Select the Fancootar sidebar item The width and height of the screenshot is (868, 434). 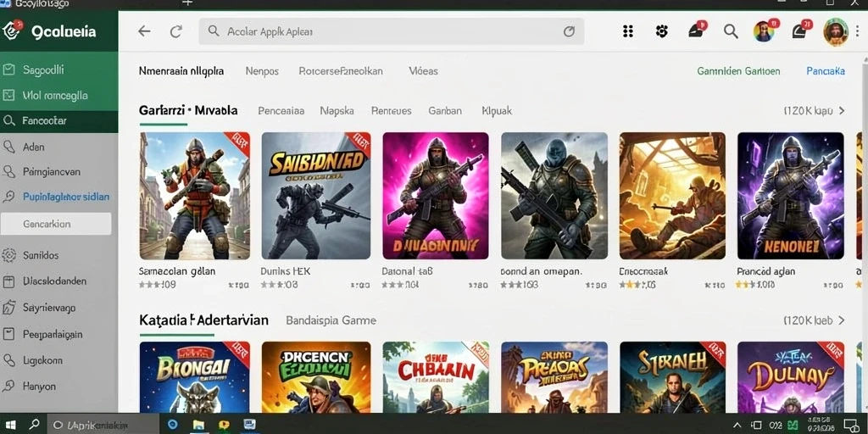pyautogui.click(x=58, y=120)
